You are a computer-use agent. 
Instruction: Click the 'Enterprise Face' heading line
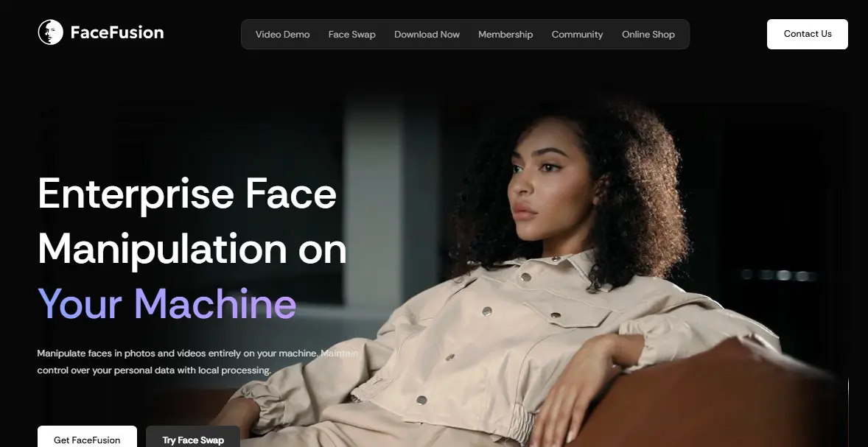point(187,194)
